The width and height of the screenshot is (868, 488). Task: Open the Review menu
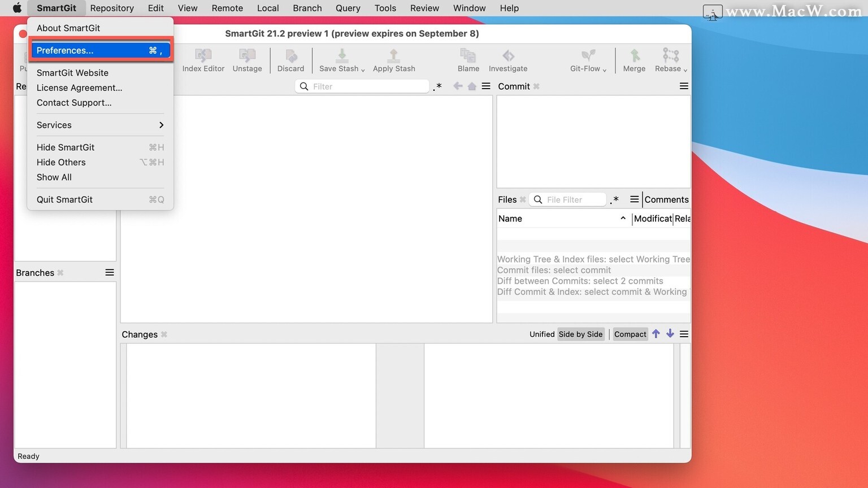(x=424, y=8)
